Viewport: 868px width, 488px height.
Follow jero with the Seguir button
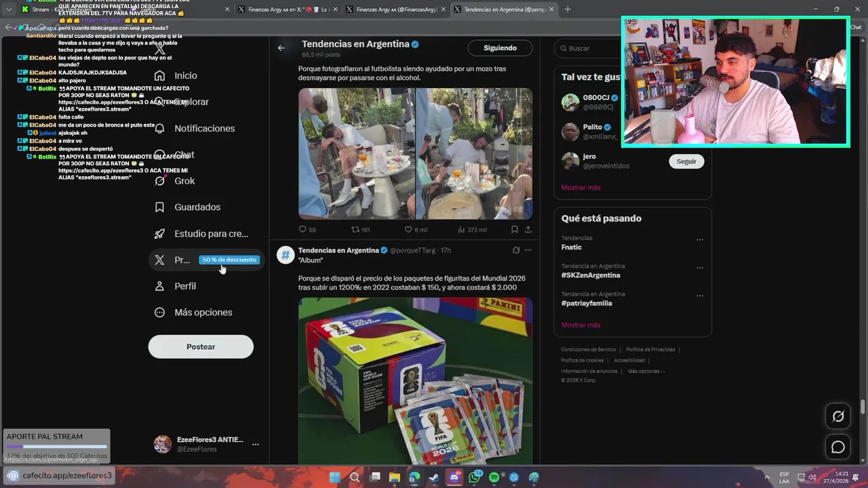(x=686, y=161)
